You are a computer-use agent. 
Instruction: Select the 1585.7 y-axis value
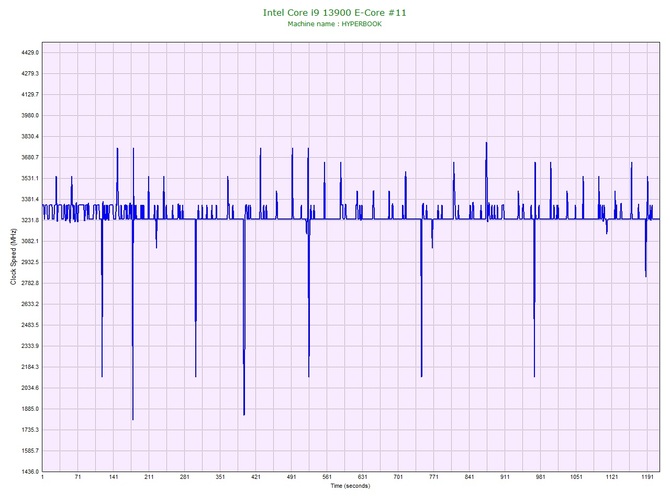click(x=30, y=450)
